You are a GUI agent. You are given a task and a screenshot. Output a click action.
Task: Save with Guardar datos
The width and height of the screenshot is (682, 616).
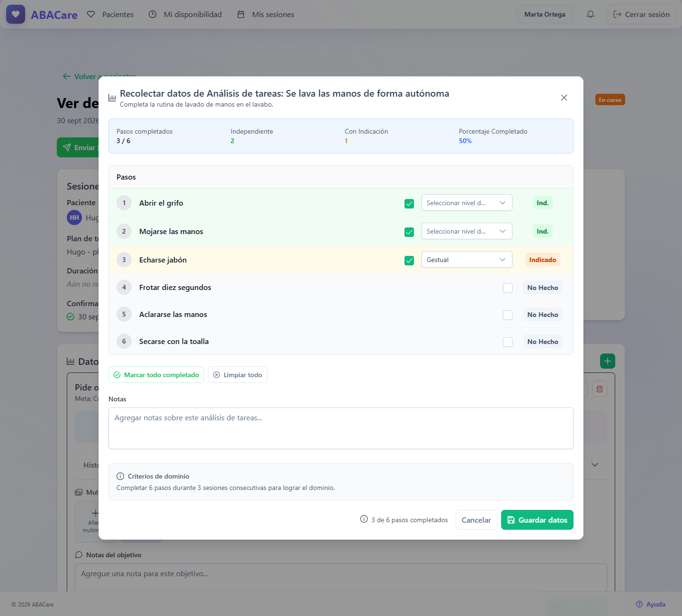click(x=537, y=520)
